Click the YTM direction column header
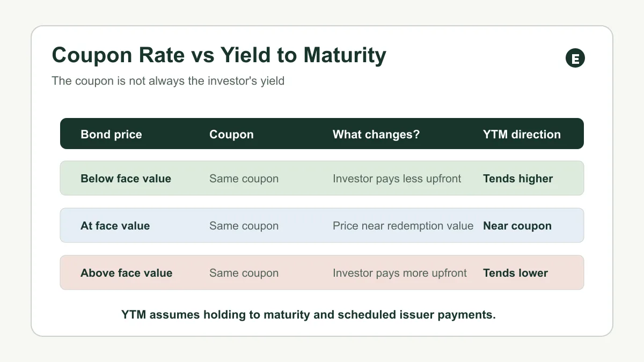This screenshot has width=644, height=362. pyautogui.click(x=522, y=135)
